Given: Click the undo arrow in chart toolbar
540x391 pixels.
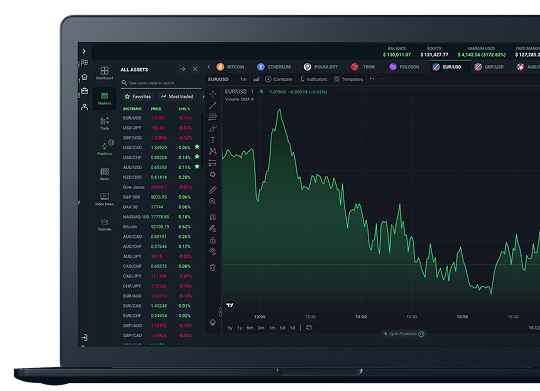Looking at the screenshot, I should coord(372,79).
